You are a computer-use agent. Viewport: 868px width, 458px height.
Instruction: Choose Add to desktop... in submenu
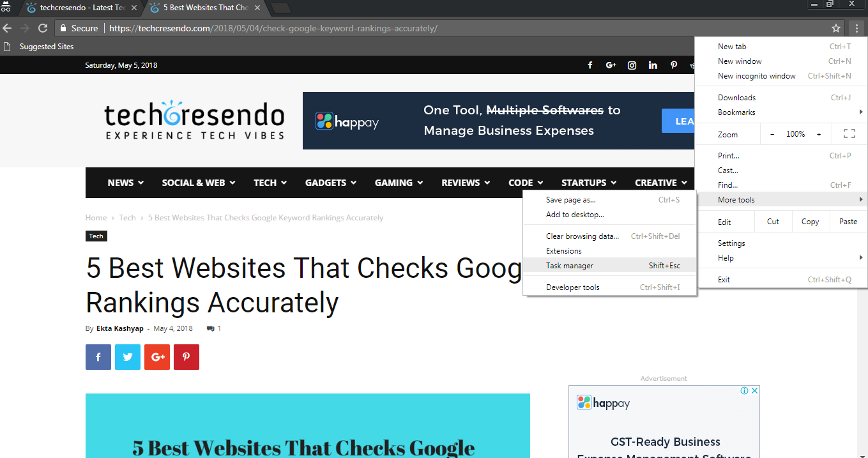(x=610, y=215)
